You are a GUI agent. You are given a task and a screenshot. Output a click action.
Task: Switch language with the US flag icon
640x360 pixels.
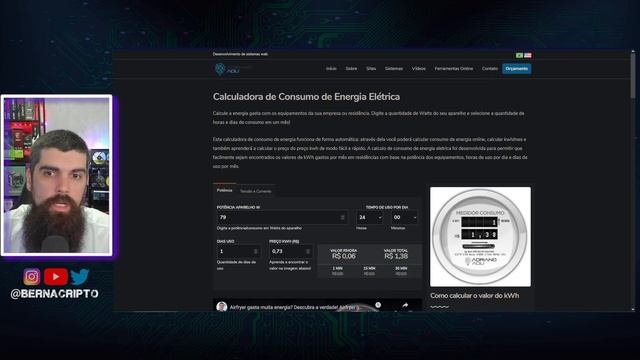tap(528, 56)
